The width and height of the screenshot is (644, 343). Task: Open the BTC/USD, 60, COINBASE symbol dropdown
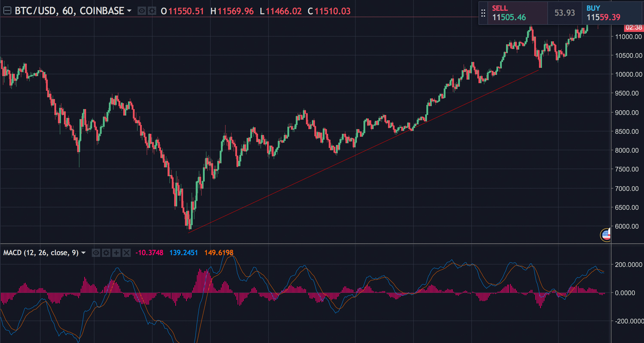coord(129,11)
